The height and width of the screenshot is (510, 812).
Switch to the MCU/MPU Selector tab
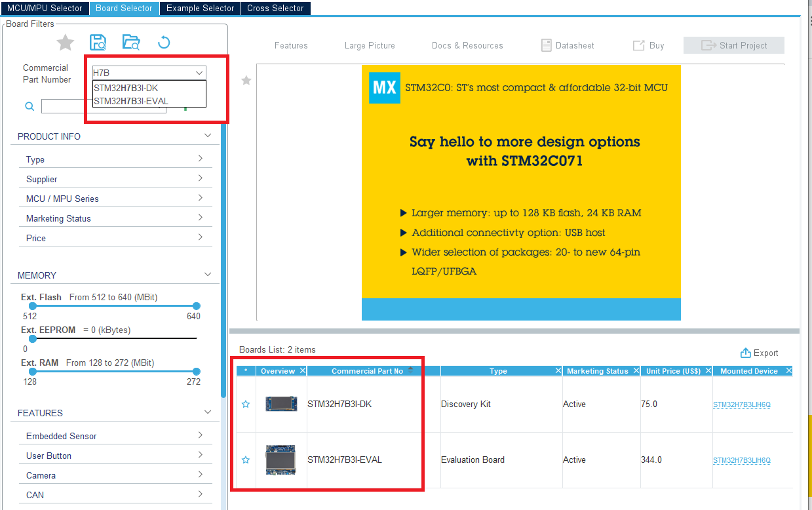coord(45,8)
